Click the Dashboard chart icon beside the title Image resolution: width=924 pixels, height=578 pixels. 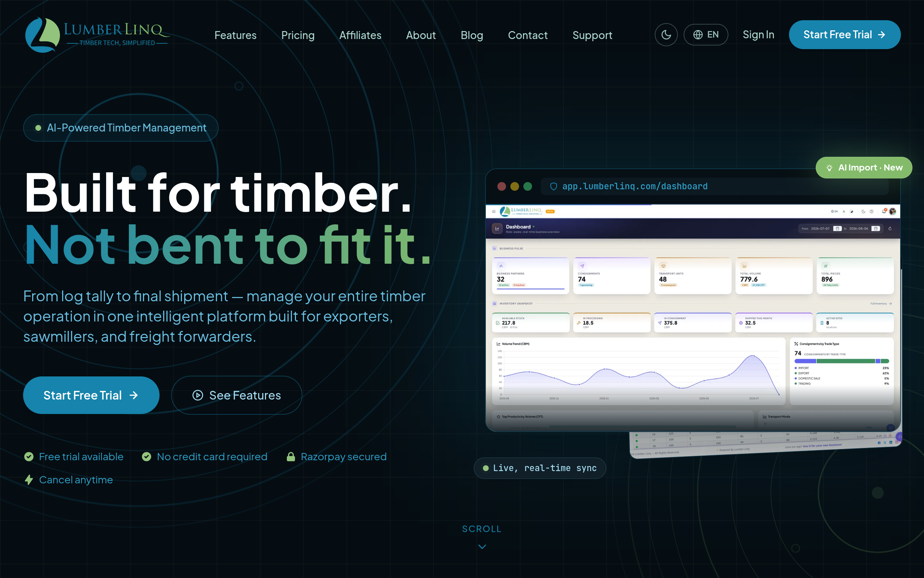(497, 229)
